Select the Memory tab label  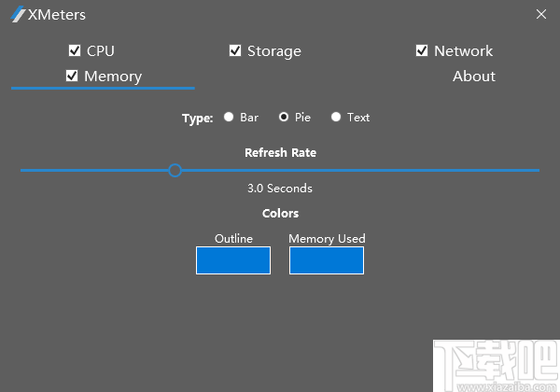[x=113, y=77]
